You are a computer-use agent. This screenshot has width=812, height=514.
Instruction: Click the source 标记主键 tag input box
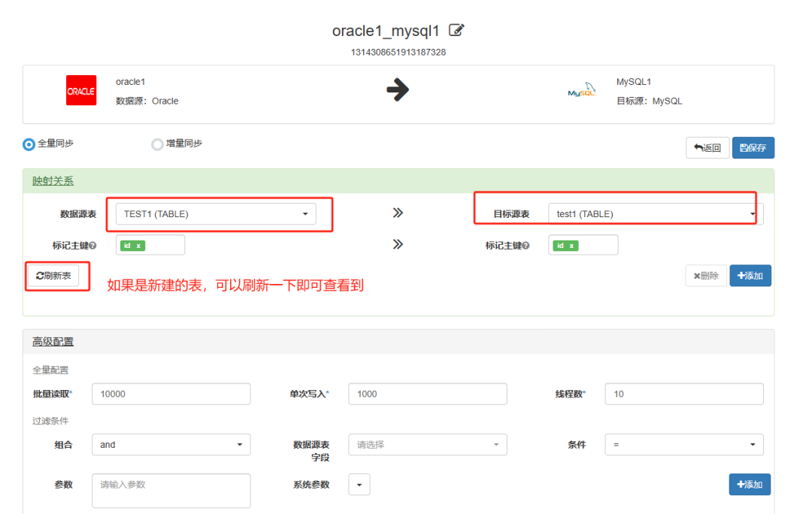[x=150, y=245]
